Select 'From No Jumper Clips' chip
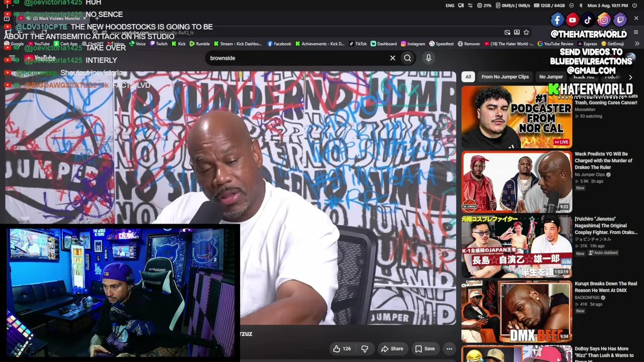Screen dimensions: 644x362 505,77
